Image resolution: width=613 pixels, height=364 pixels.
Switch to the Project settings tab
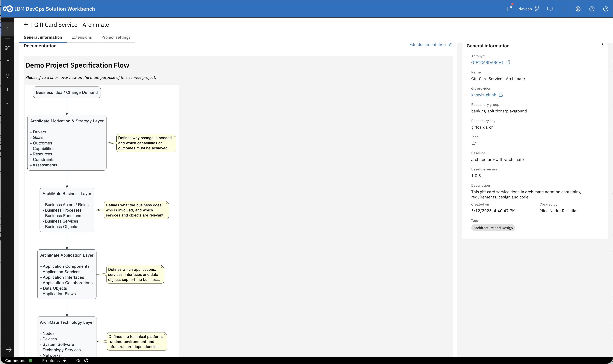click(116, 37)
